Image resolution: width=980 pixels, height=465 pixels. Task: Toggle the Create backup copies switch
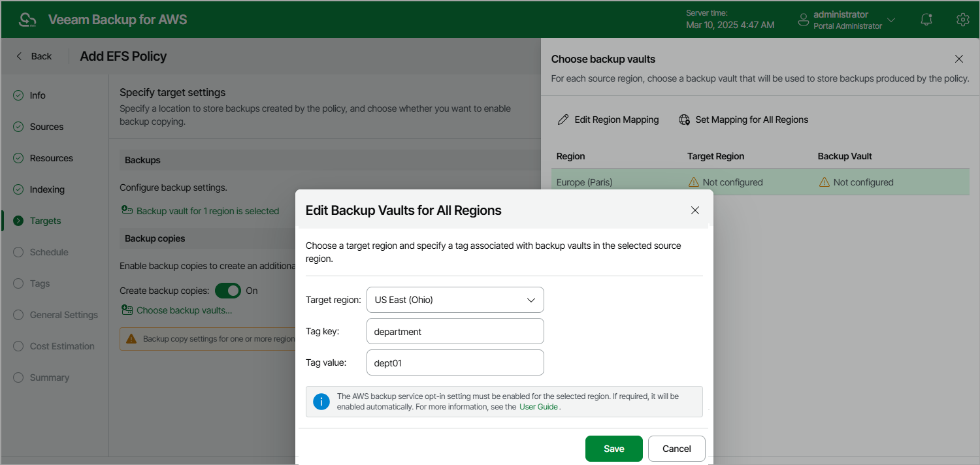coord(228,291)
